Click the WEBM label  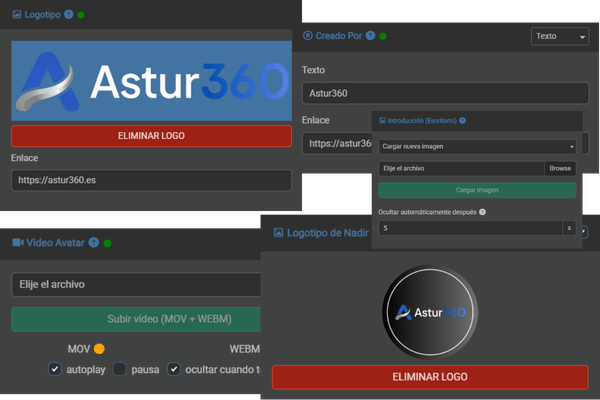[x=245, y=349]
